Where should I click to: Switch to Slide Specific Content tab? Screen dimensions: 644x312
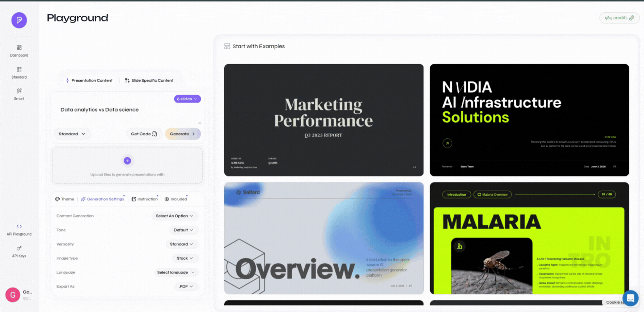click(149, 81)
